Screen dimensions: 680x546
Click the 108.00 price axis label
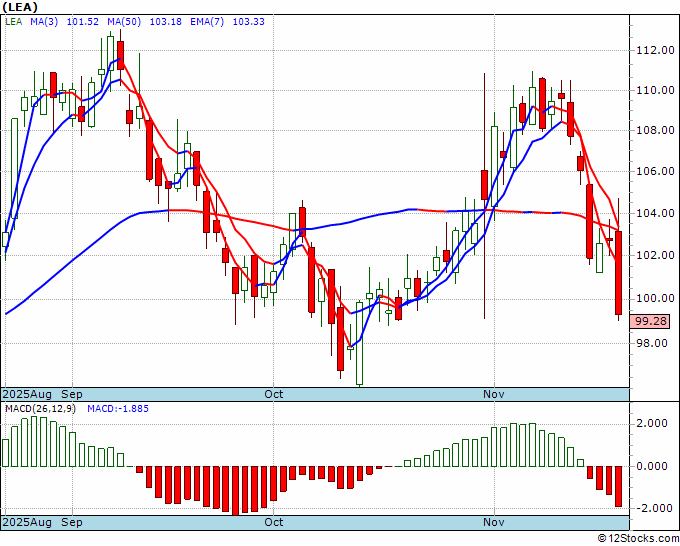(x=655, y=130)
